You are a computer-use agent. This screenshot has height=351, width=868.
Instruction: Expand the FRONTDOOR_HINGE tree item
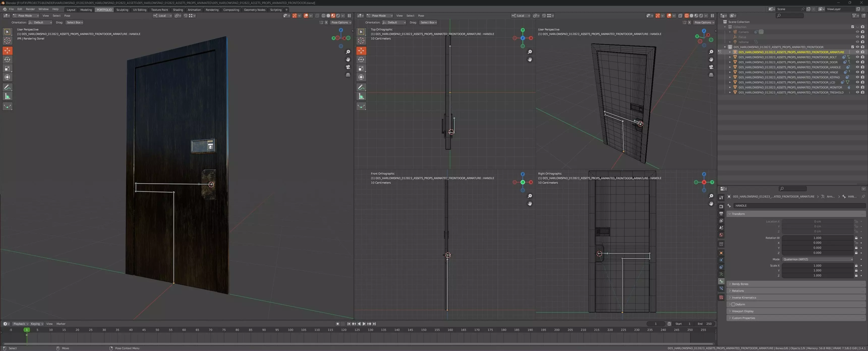click(x=730, y=72)
